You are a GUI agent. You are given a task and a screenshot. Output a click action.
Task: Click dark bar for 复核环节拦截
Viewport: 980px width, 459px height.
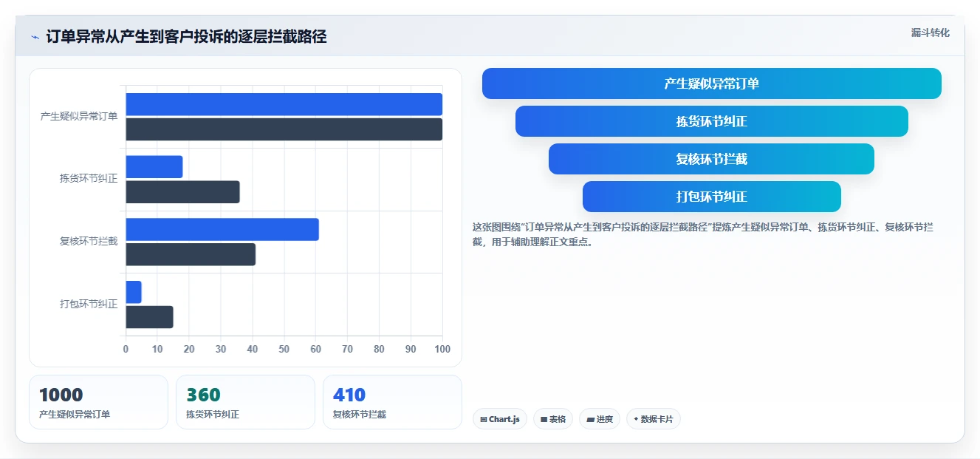(191, 254)
